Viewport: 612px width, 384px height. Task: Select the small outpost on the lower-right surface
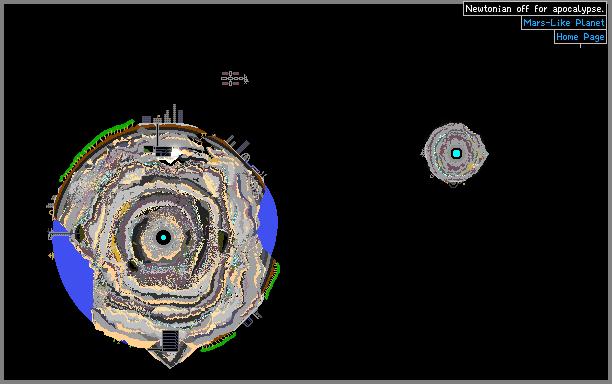click(252, 319)
